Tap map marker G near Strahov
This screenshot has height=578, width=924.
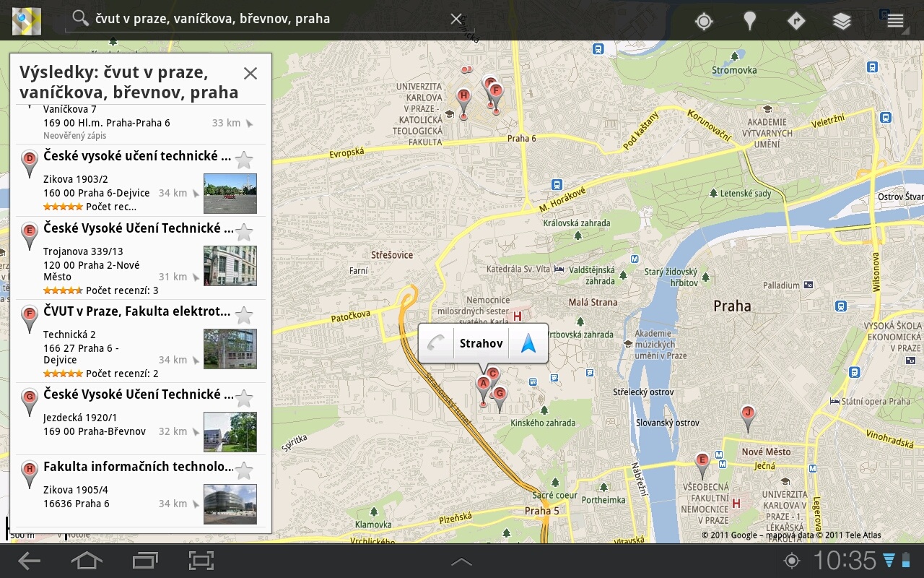pyautogui.click(x=499, y=399)
